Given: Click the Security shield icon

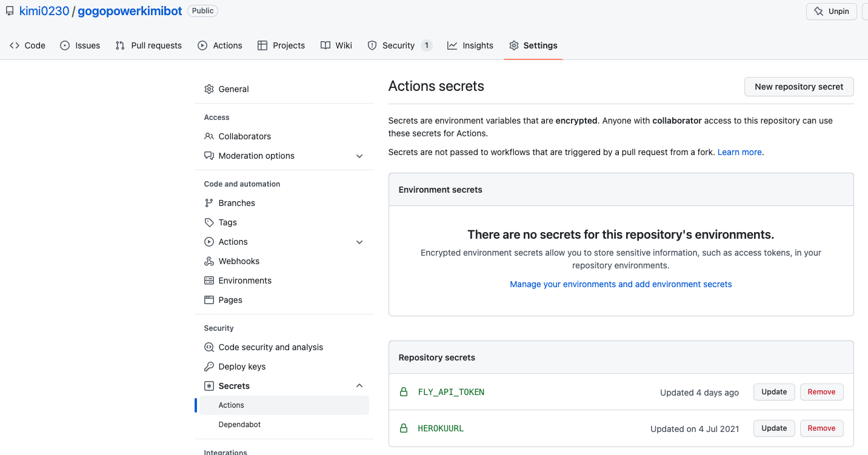Looking at the screenshot, I should (372, 45).
